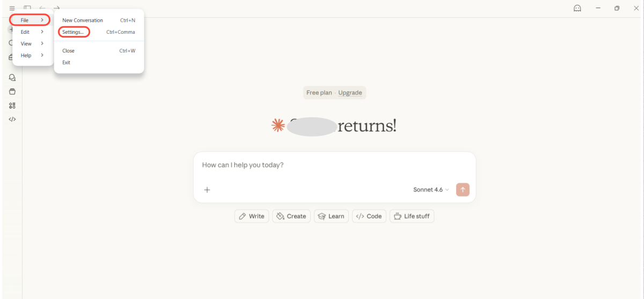Viewport: 644px width, 299px height.
Task: Click the Life stuff suggestion button
Action: pos(412,216)
